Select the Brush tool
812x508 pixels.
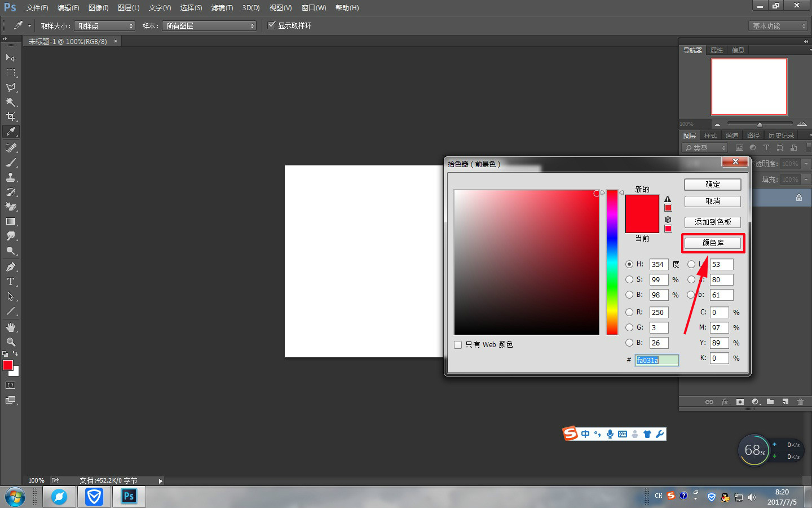(x=11, y=163)
